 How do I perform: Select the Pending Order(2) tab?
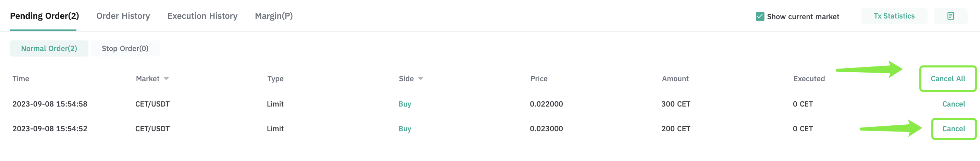click(45, 16)
